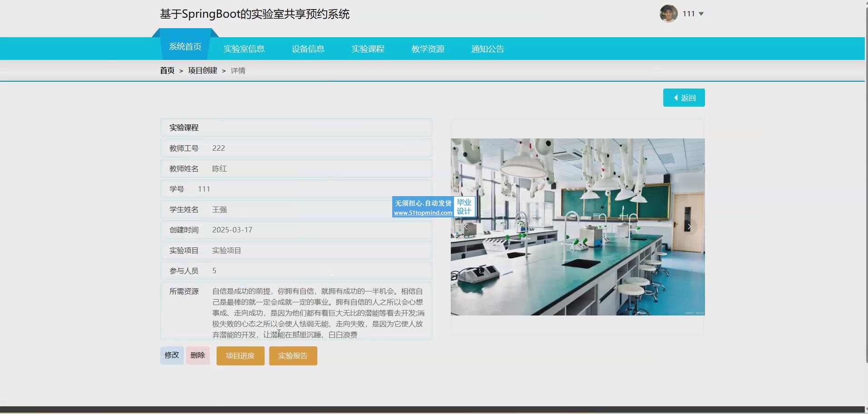View 通知公告 page
Image resolution: width=868 pixels, height=414 pixels.
coord(488,49)
